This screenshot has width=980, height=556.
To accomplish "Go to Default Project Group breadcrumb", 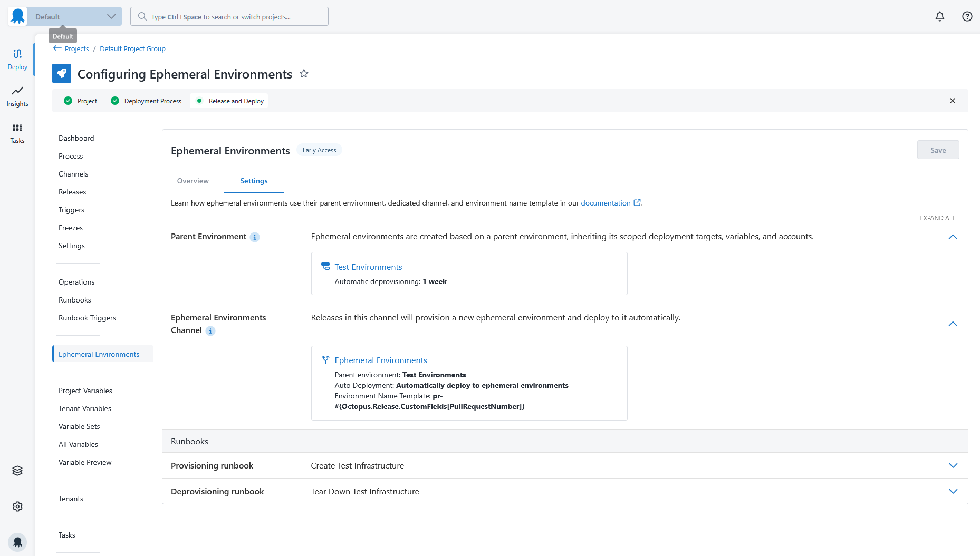I will (132, 48).
